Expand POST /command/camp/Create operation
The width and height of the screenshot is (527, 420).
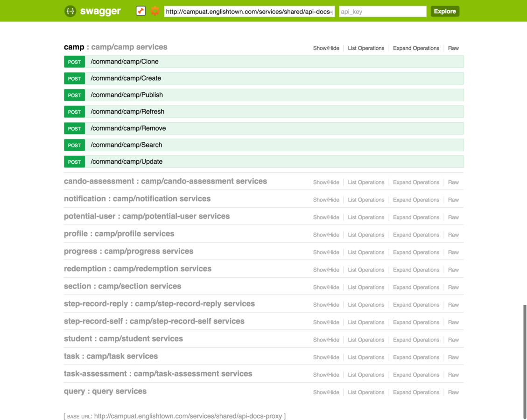(x=263, y=78)
